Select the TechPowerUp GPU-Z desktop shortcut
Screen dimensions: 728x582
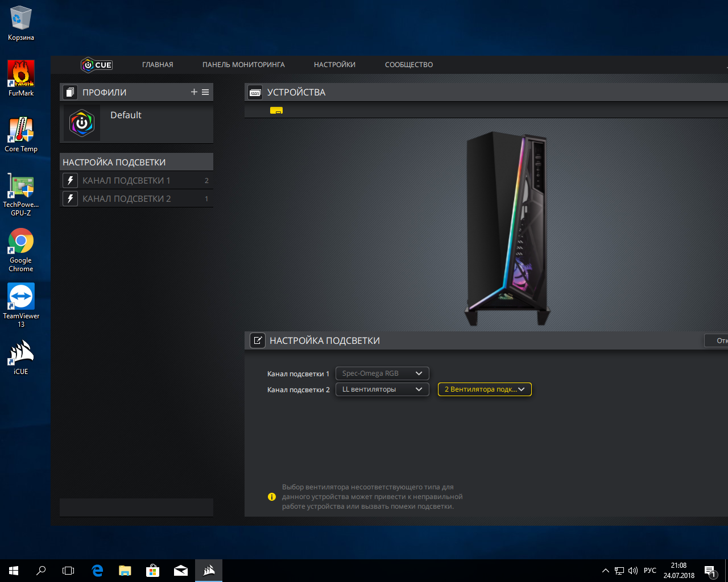point(21,194)
